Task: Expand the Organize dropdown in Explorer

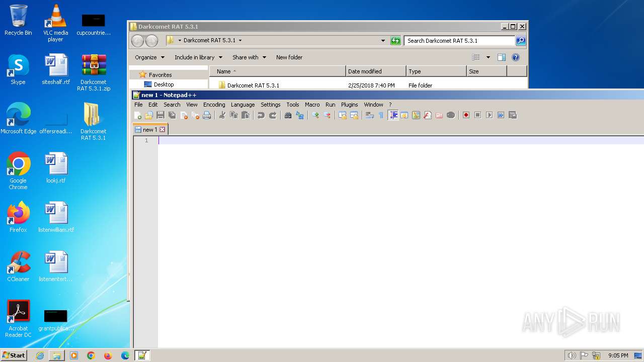Action: [x=150, y=57]
